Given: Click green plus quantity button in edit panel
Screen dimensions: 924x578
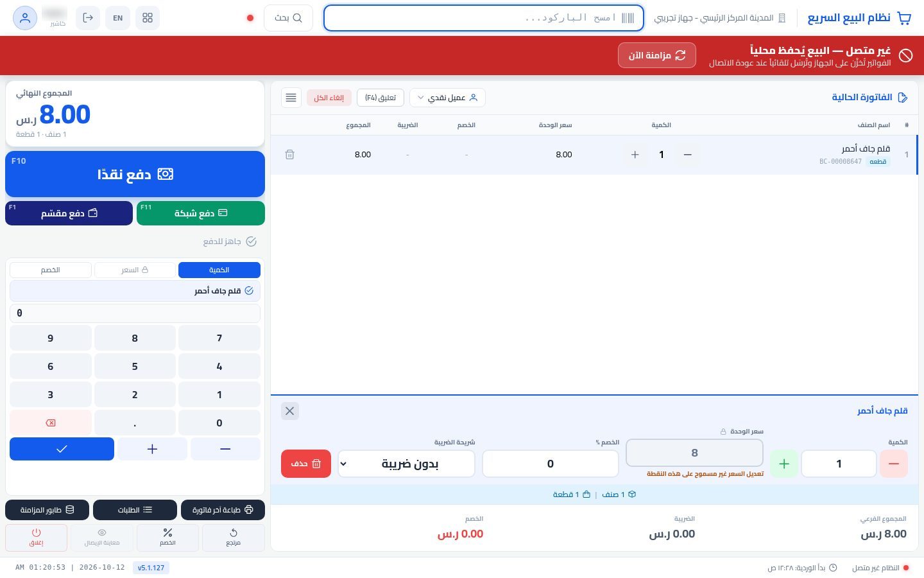Looking at the screenshot, I should (x=784, y=464).
